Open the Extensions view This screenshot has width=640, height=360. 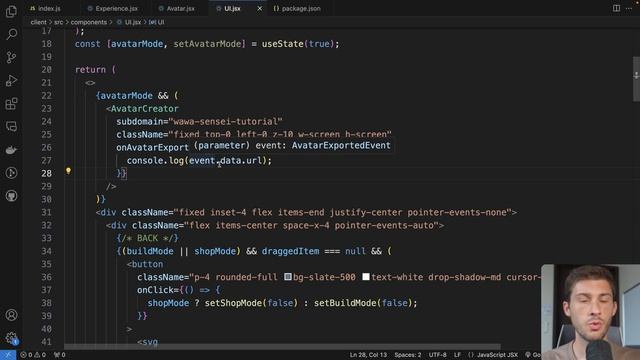point(11,104)
